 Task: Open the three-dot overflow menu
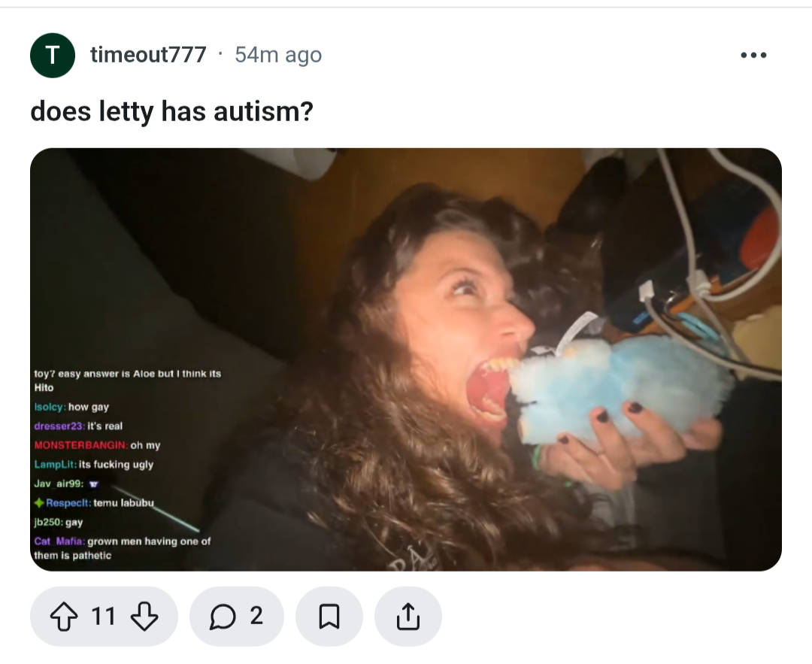click(x=753, y=55)
